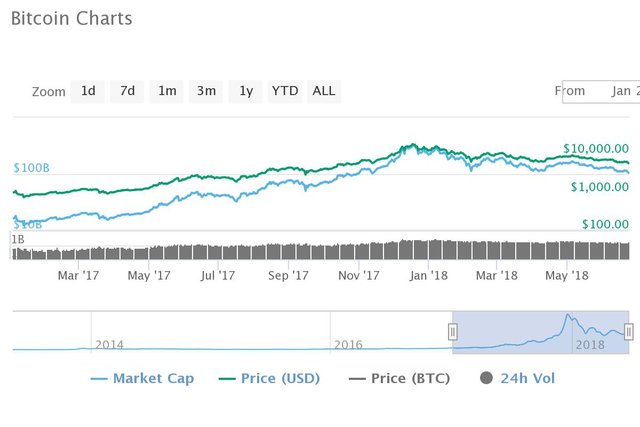Select the 7d zoom range
Viewport: 640px width, 427px height.
tap(127, 91)
